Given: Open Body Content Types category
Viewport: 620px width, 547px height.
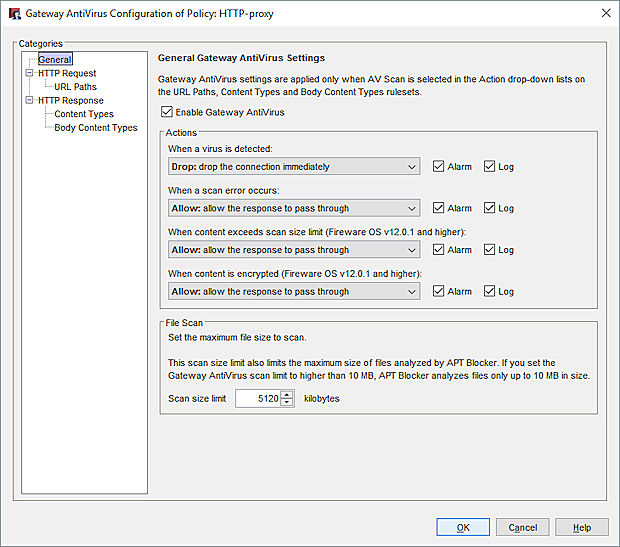Looking at the screenshot, I should coord(95,128).
